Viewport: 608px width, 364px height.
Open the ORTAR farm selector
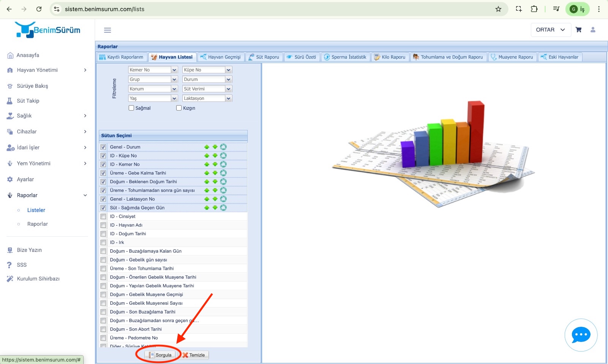click(x=551, y=30)
